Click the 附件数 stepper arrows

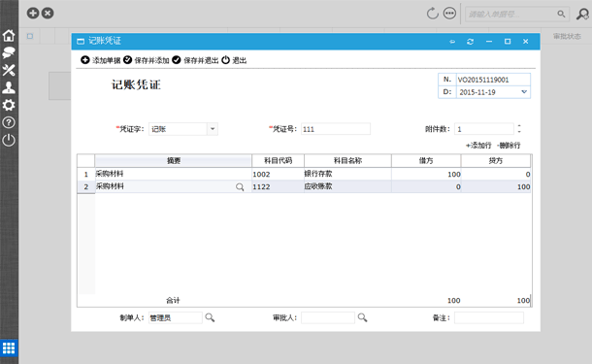pyautogui.click(x=519, y=129)
